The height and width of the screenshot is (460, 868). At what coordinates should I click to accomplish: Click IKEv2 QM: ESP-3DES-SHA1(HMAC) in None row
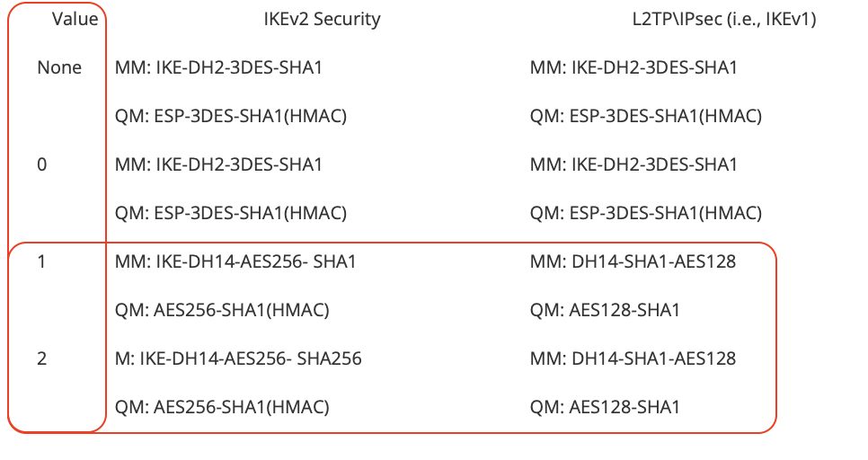click(230, 116)
